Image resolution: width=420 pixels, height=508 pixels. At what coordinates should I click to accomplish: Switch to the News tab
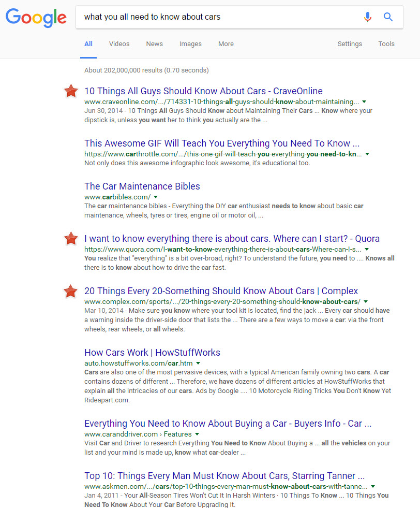(154, 43)
